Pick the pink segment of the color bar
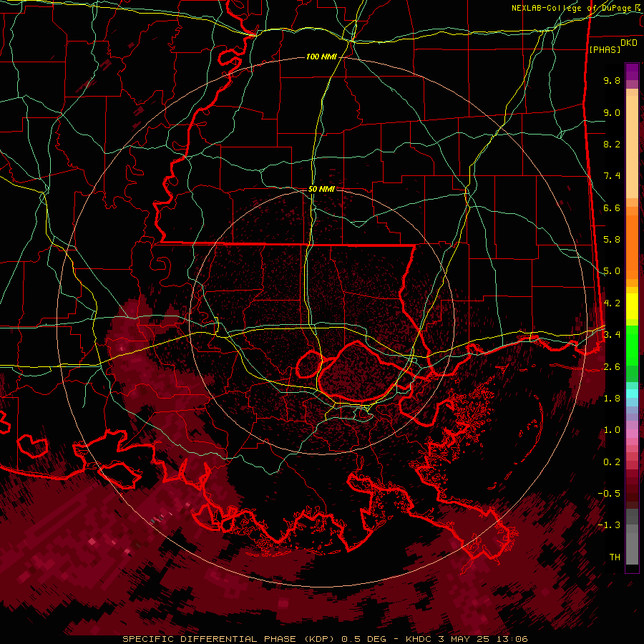Screen dimensions: 644x644 (632, 434)
